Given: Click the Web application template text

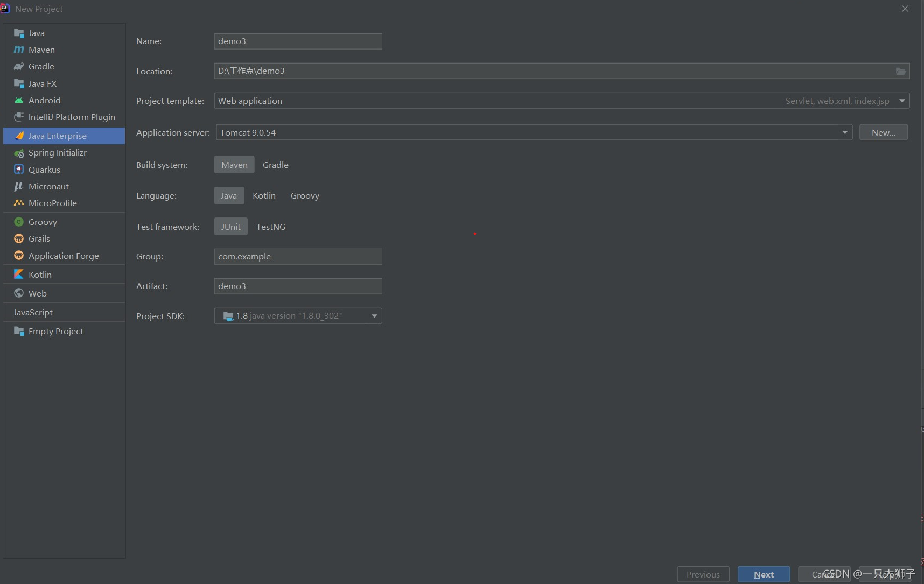Looking at the screenshot, I should click(x=250, y=101).
